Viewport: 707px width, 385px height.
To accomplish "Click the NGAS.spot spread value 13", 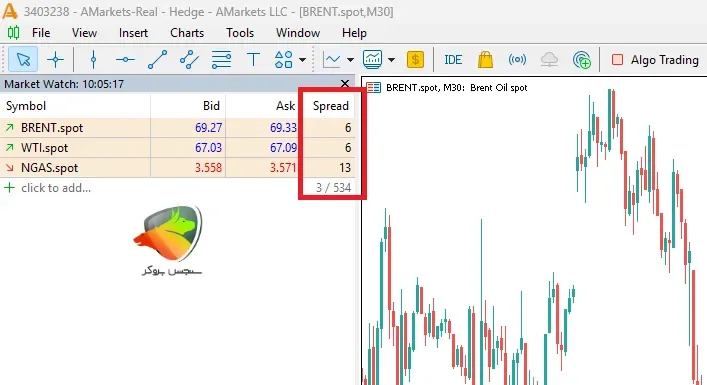I will tap(345, 168).
